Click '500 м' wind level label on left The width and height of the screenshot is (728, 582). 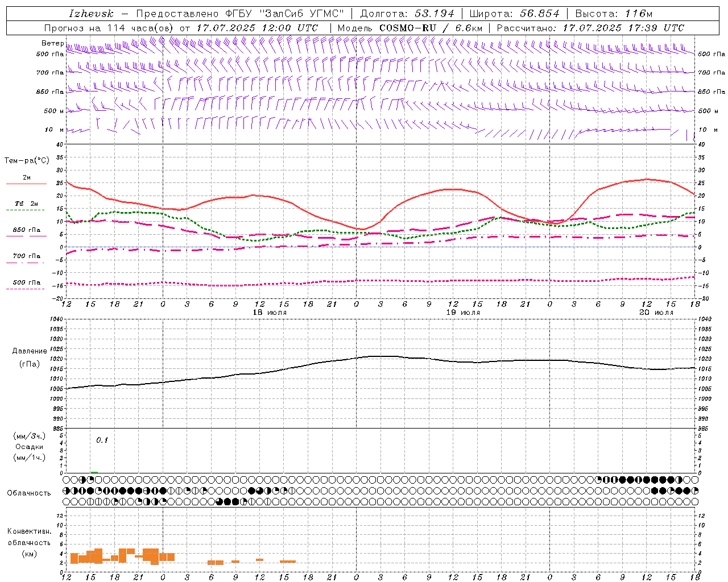pyautogui.click(x=54, y=111)
